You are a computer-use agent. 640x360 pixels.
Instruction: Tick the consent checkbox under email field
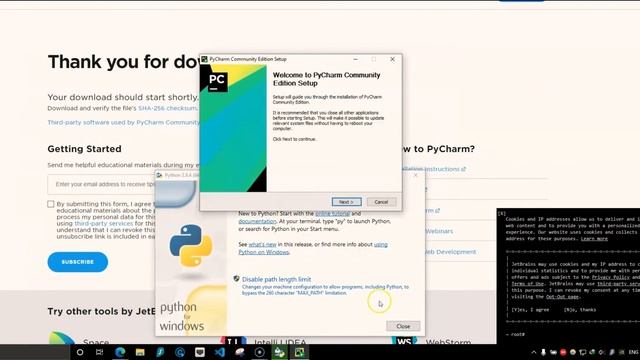click(51, 204)
